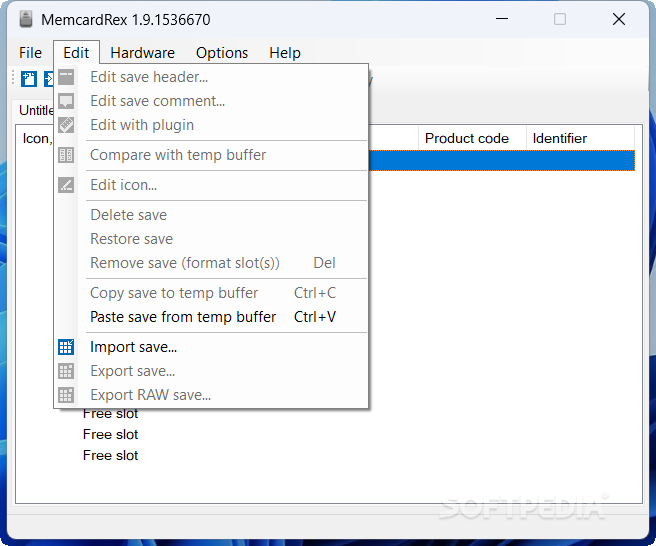Open Import save... dialog
The width and height of the screenshot is (656, 546).
pos(211,347)
